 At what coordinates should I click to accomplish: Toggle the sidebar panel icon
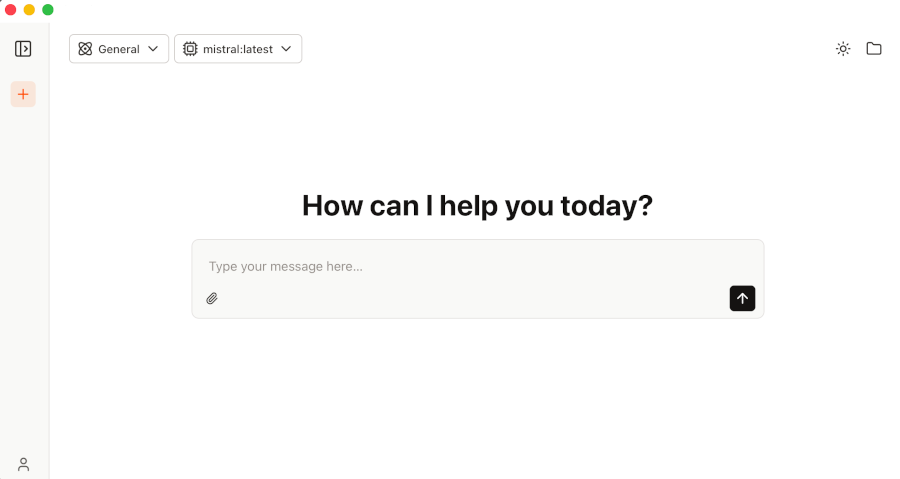23,49
